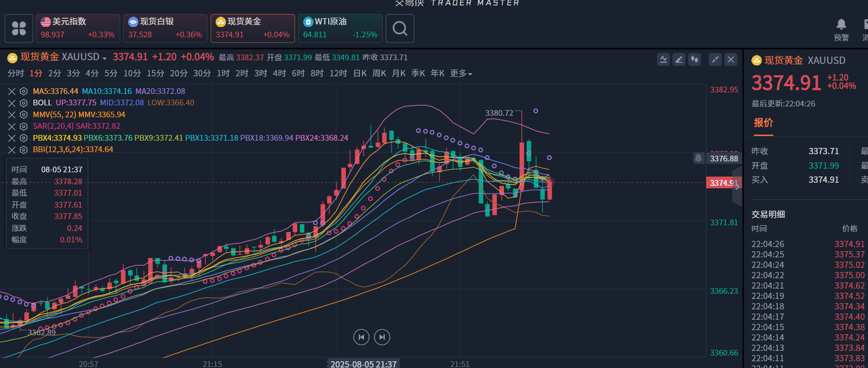Click the 2025-08-05 21:37 time marker

point(363,364)
